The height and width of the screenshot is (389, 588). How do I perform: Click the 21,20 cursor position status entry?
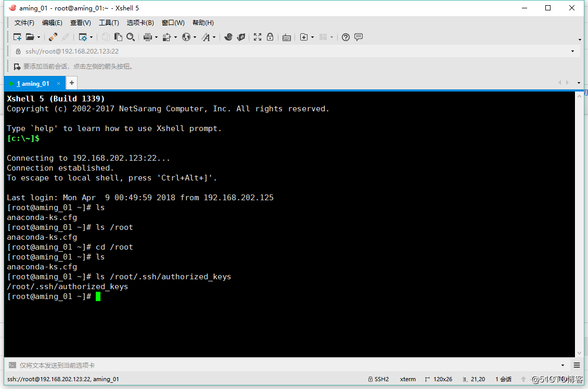pos(474,379)
